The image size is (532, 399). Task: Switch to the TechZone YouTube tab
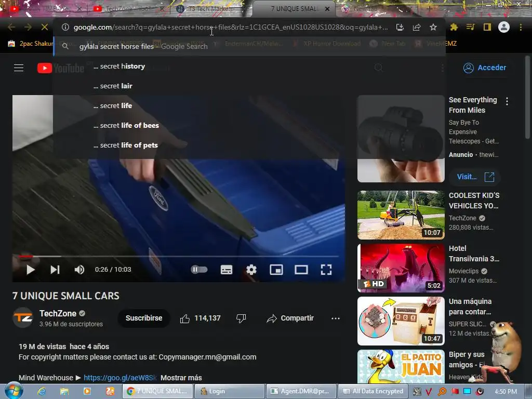(128, 9)
